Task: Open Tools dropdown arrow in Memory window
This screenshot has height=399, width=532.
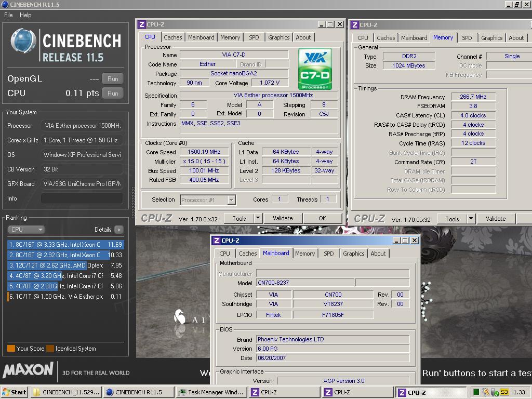Action: point(471,219)
